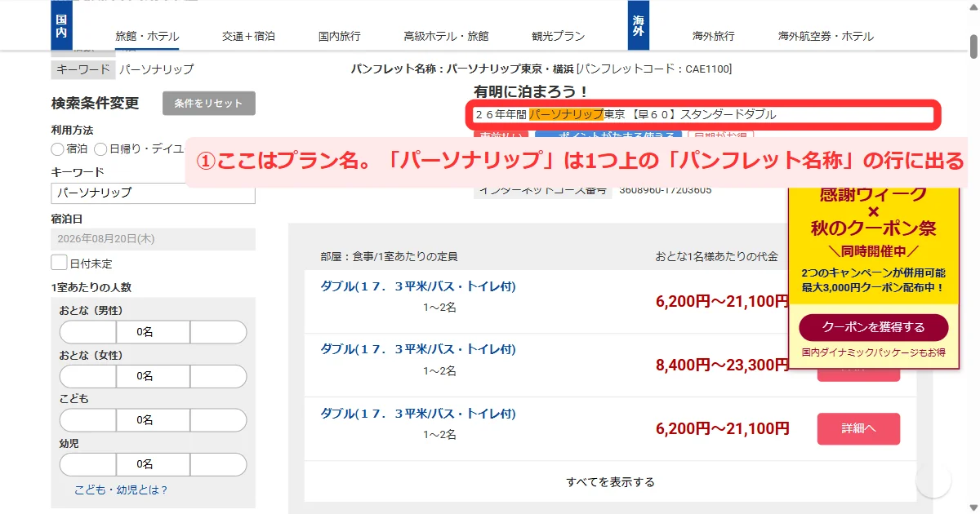Screen dimensions: 980x514
Task: Go to the 国内旅行 tab
Action: click(340, 36)
